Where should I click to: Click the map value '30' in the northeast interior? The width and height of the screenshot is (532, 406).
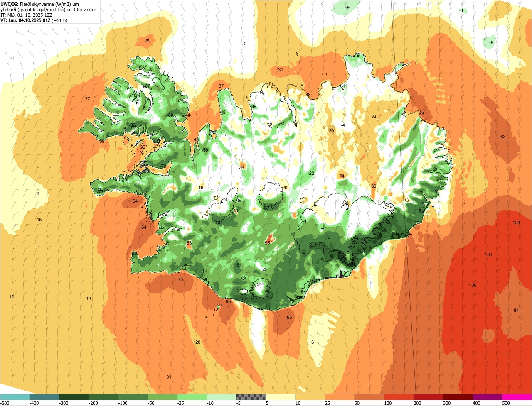[x=331, y=131]
